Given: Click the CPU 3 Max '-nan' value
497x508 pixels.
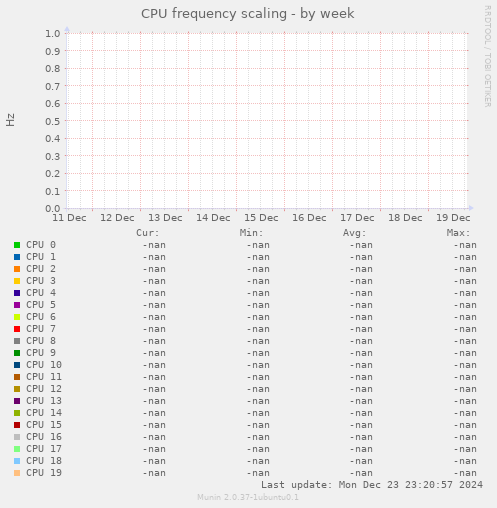Looking at the screenshot, I should [x=465, y=281].
